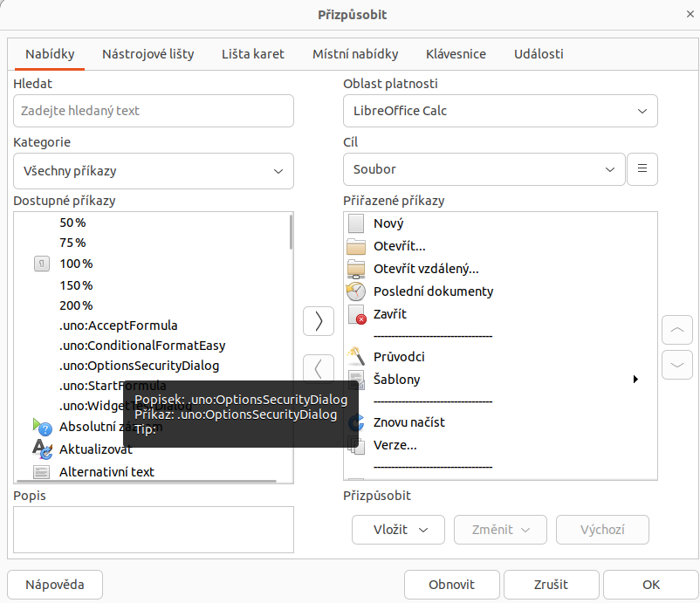The width and height of the screenshot is (700, 603).
Task: Confirm with the OK button
Action: point(651,585)
